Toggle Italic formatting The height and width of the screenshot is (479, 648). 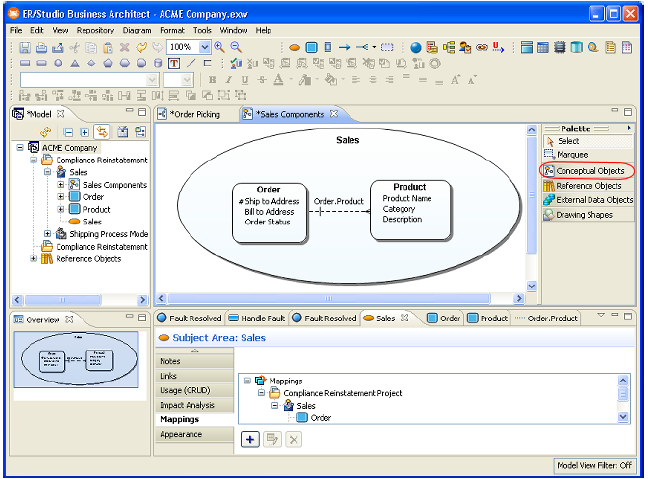coord(229,80)
